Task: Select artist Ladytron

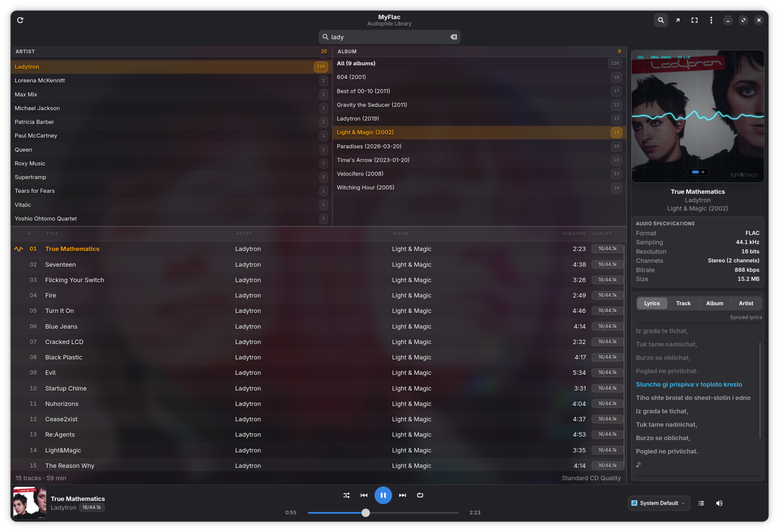Action: [171, 67]
